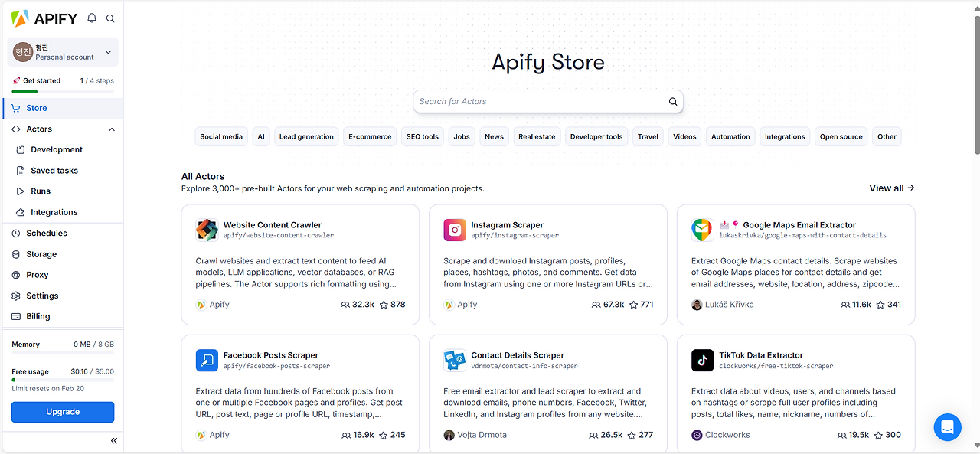Click the Saved tasks document icon
Viewport: 980px width, 454px height.
(x=21, y=171)
